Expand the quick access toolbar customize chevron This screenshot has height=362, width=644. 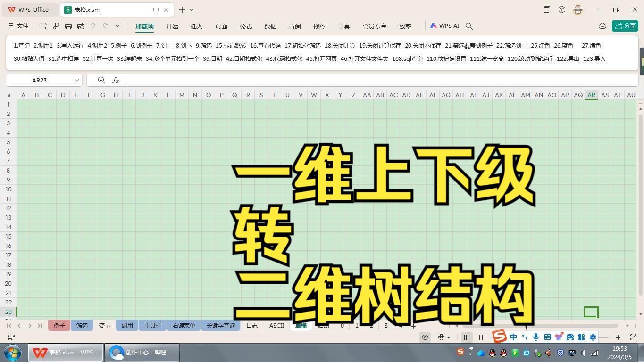[x=117, y=26]
